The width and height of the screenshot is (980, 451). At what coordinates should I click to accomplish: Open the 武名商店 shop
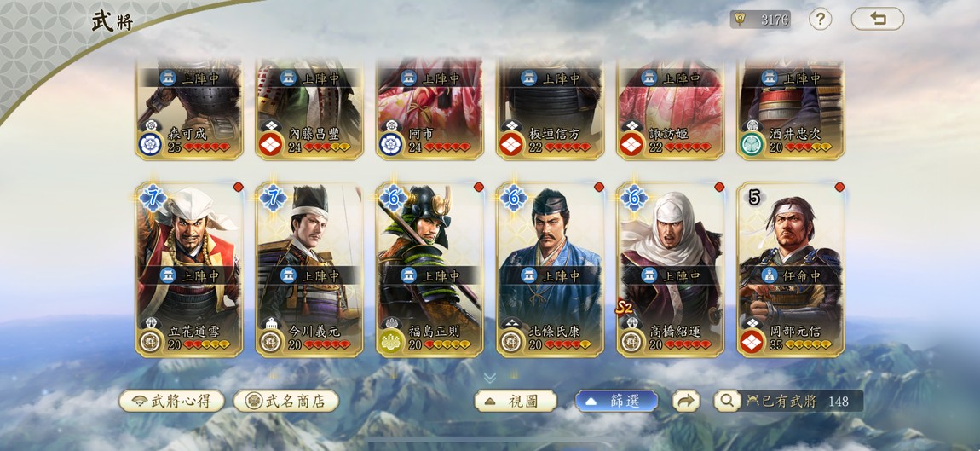pos(286,401)
